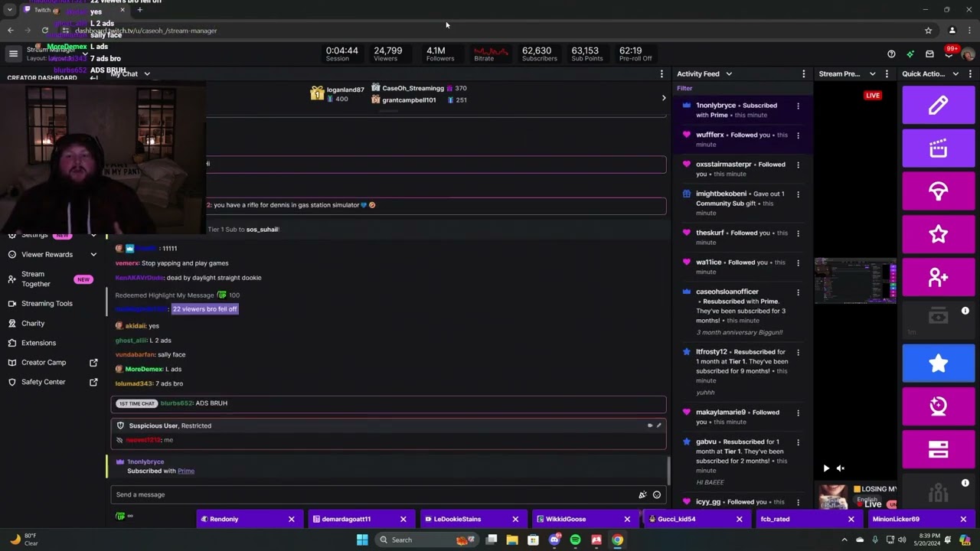The image size is (980, 551).
Task: Click Filter in Activity Feed
Action: (684, 89)
